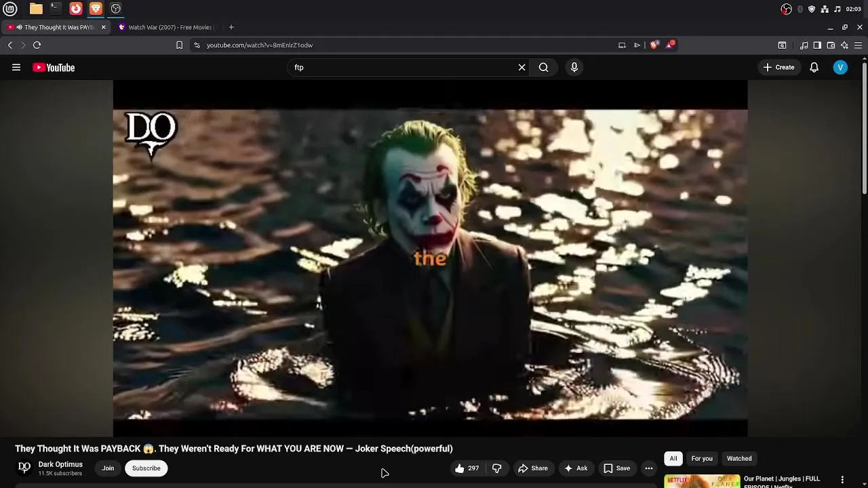
Task: Click the Brave Shields lion icon
Action: [654, 45]
